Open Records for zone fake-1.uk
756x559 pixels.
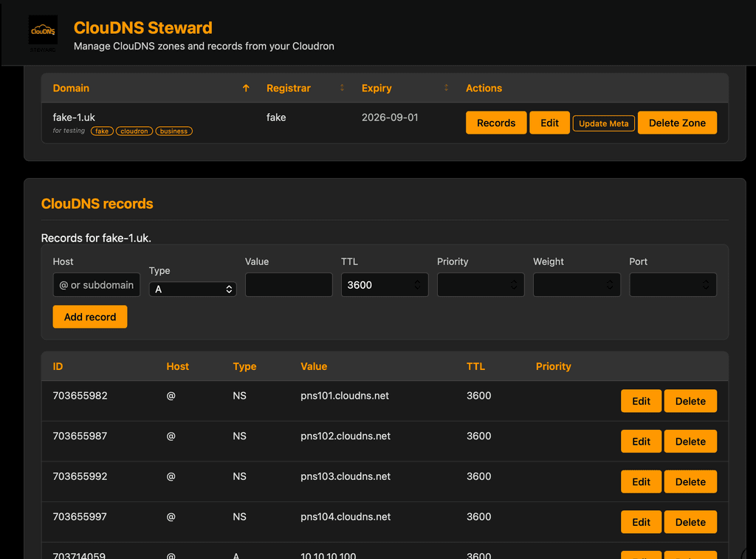point(495,123)
